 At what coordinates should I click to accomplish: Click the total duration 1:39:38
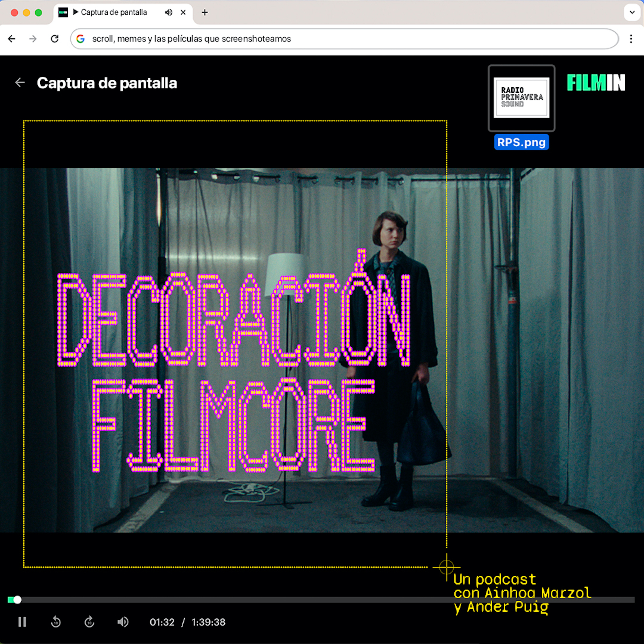pyautogui.click(x=209, y=622)
